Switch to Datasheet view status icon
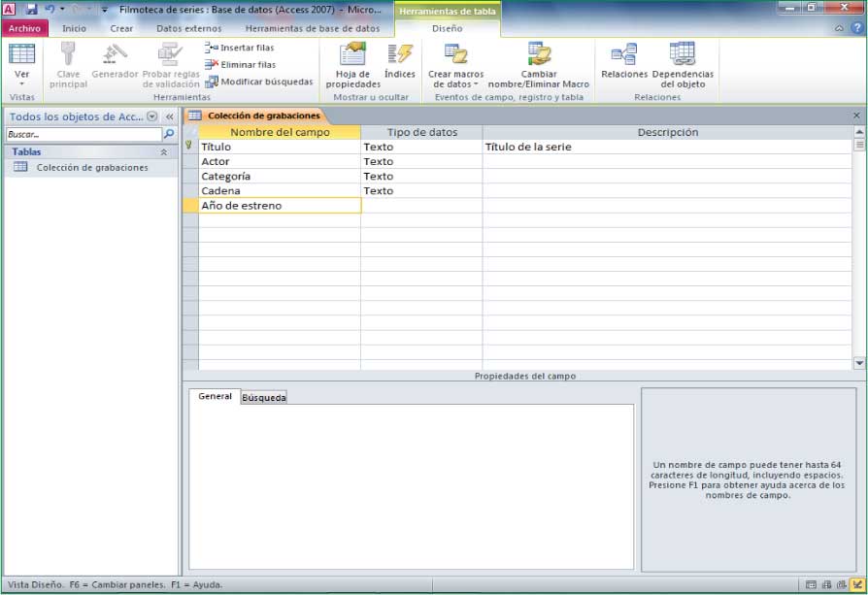Screen dimensions: 868x595 point(811,584)
